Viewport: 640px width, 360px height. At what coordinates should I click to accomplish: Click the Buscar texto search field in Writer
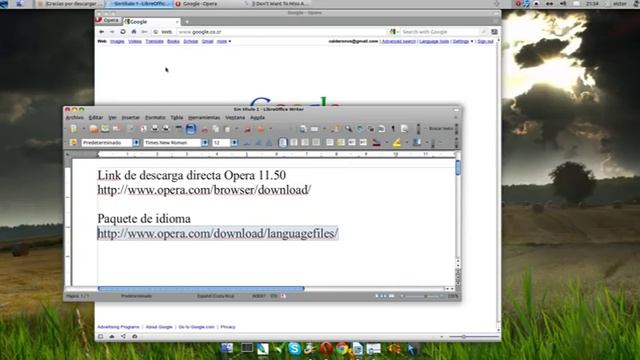[440, 129]
